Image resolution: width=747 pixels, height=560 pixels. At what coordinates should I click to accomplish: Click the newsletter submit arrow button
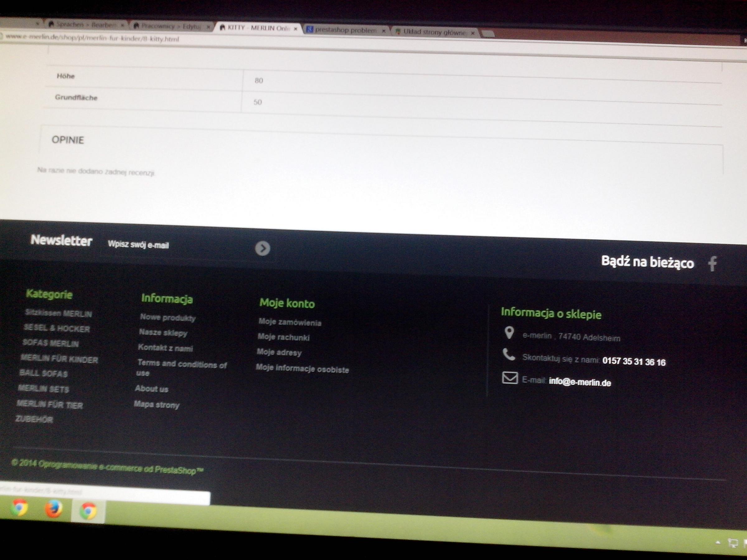[262, 249]
